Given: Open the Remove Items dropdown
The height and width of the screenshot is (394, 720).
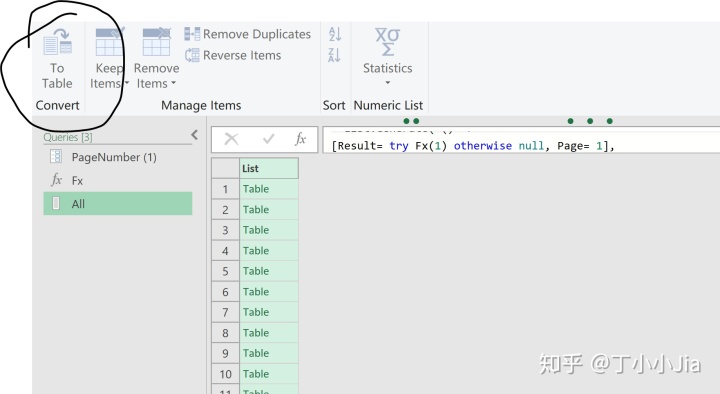Looking at the screenshot, I should pos(157,58).
